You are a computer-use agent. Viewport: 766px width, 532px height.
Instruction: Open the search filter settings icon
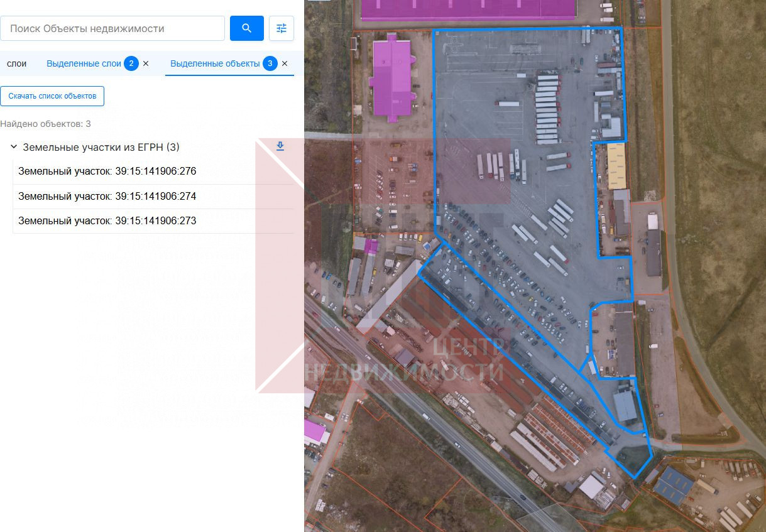[x=281, y=28]
